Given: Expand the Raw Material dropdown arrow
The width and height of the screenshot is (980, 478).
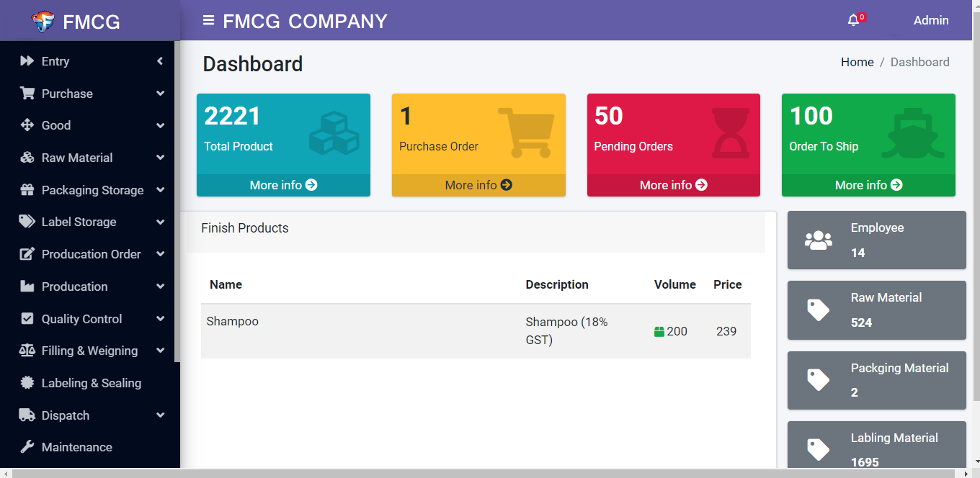Looking at the screenshot, I should (160, 158).
